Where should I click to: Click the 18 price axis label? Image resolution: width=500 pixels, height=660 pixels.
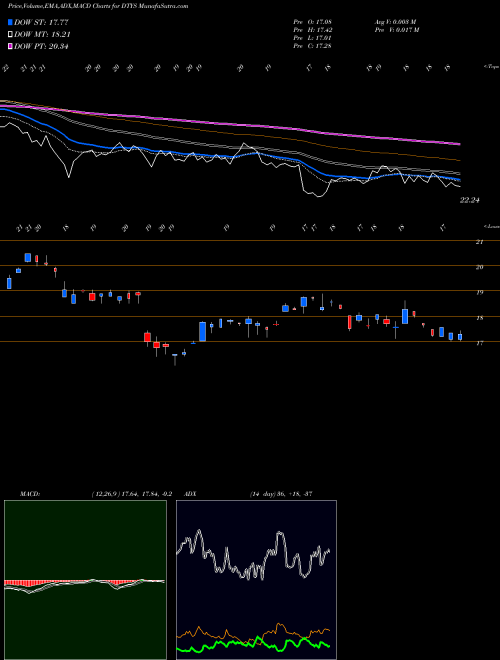coord(479,318)
